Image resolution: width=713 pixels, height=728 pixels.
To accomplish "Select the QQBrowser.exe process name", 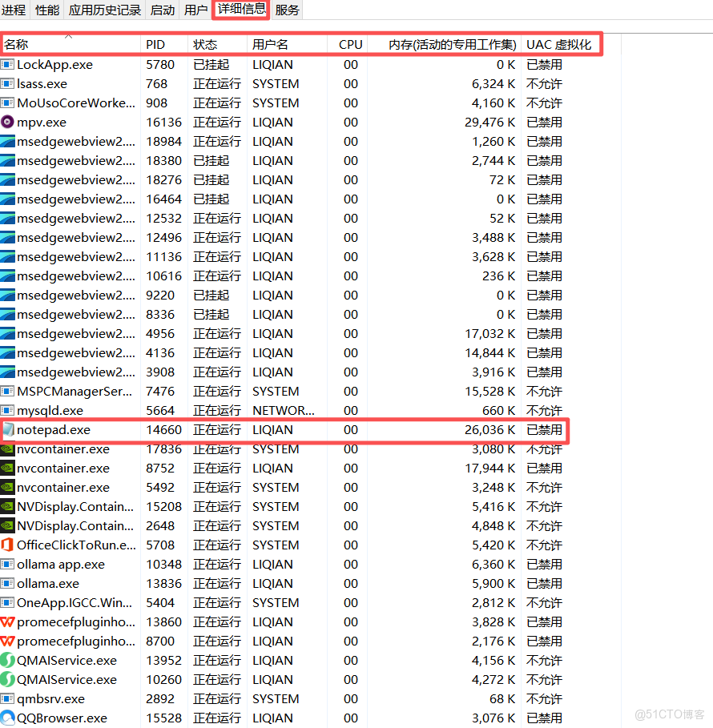I will pos(62,718).
